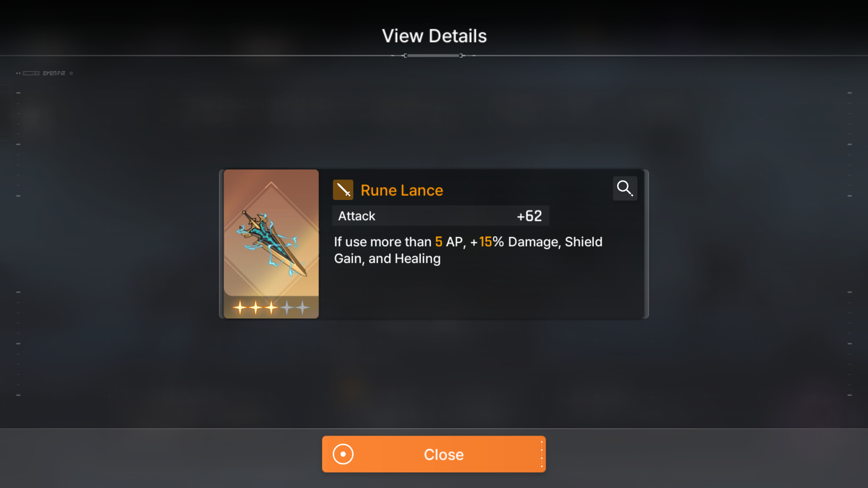Click the sword weapon-type icon beside Rune Lance
The height and width of the screenshot is (488, 868).
point(343,190)
